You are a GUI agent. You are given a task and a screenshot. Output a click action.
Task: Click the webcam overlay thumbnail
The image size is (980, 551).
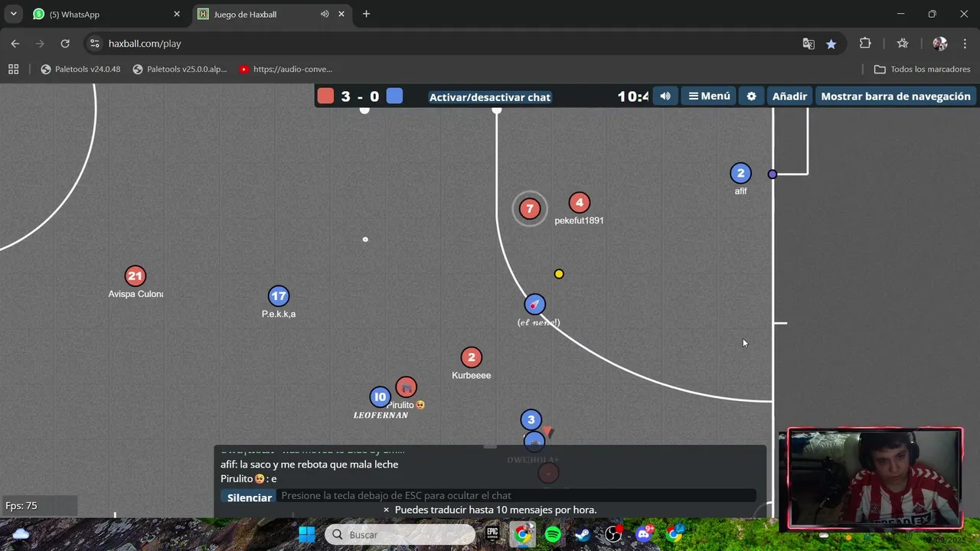pos(875,478)
